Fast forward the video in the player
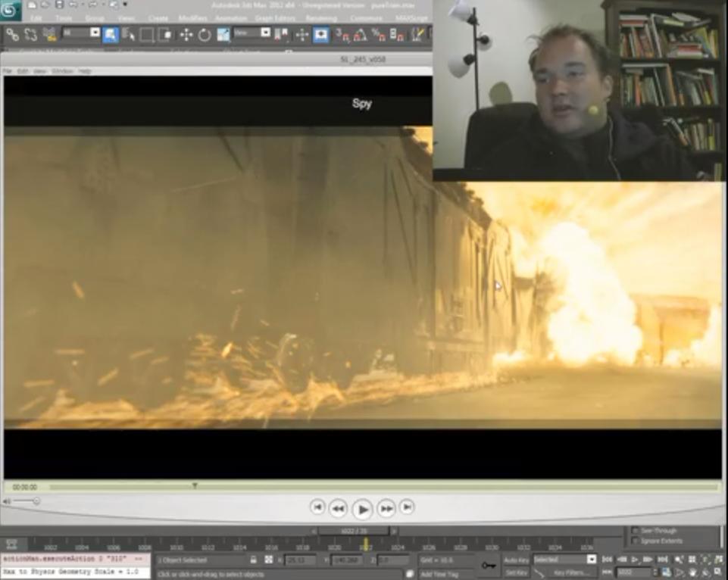This screenshot has height=580, width=728. [386, 509]
